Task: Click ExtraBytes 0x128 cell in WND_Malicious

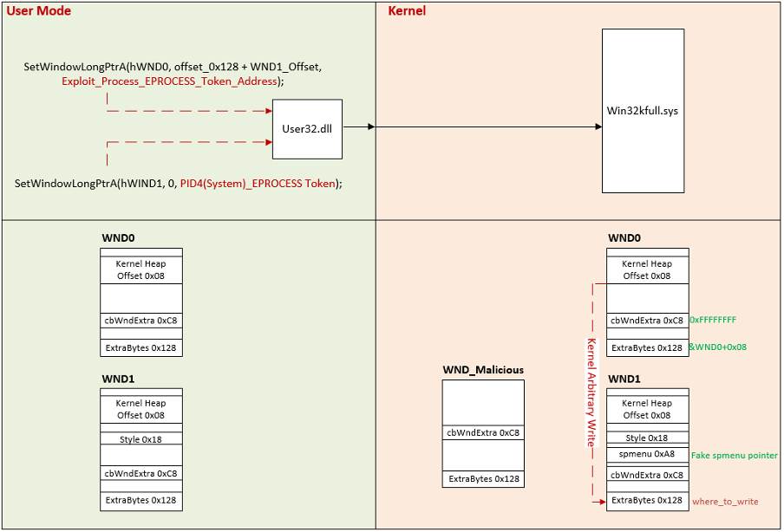Action: click(483, 478)
